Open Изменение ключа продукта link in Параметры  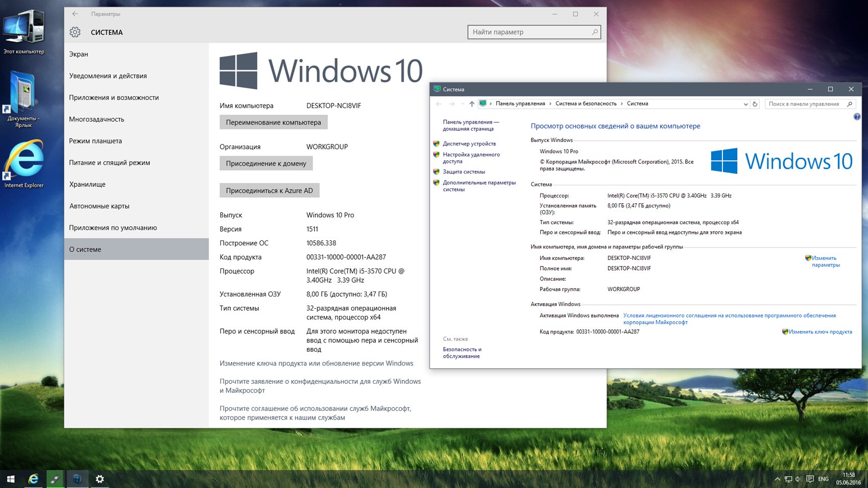pyautogui.click(x=317, y=363)
